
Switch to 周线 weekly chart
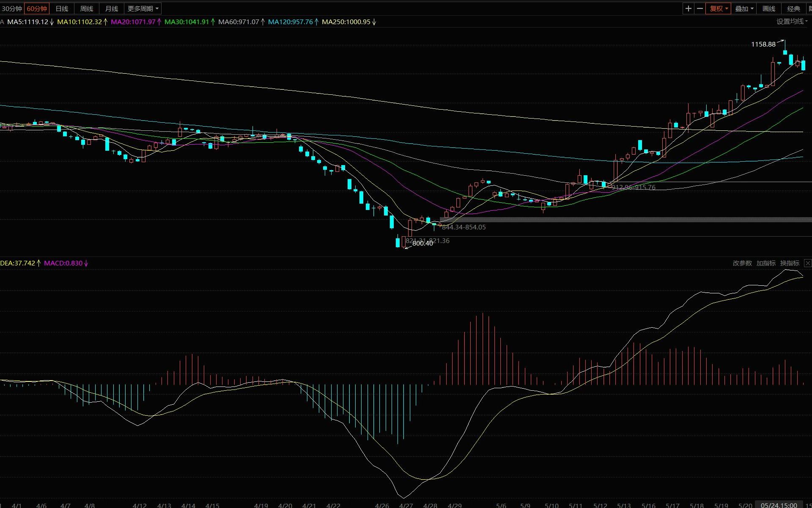[87, 8]
